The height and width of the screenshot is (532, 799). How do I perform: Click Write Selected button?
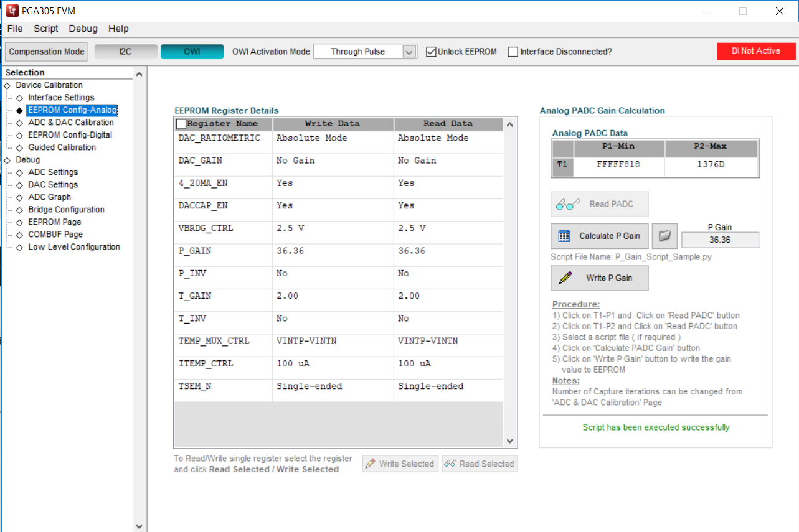(400, 464)
